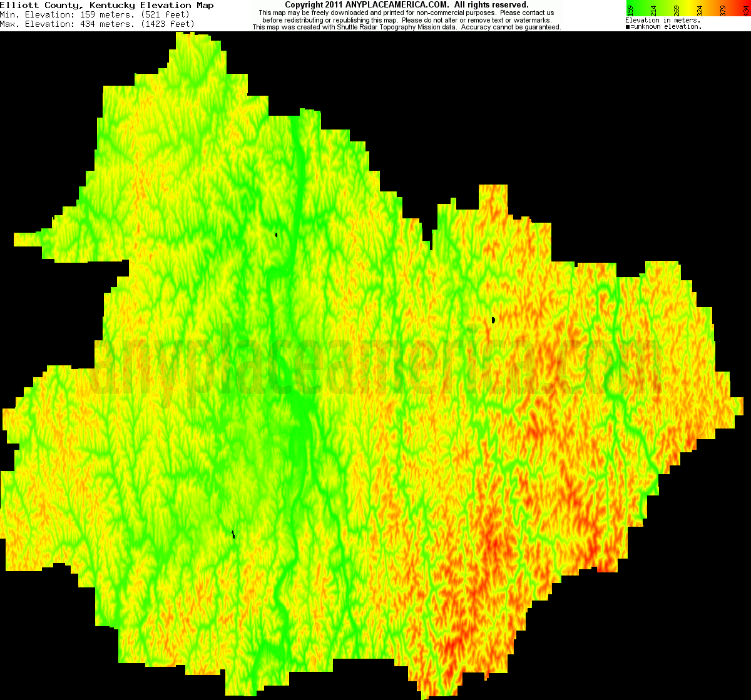The height and width of the screenshot is (700, 751).
Task: Click the unknown elevation dot in eastern region
Action: [494, 319]
